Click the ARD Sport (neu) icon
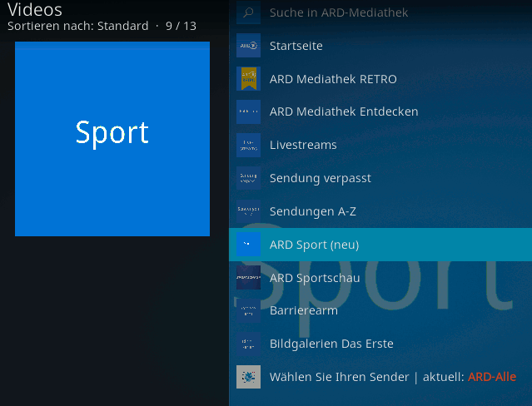 248,245
